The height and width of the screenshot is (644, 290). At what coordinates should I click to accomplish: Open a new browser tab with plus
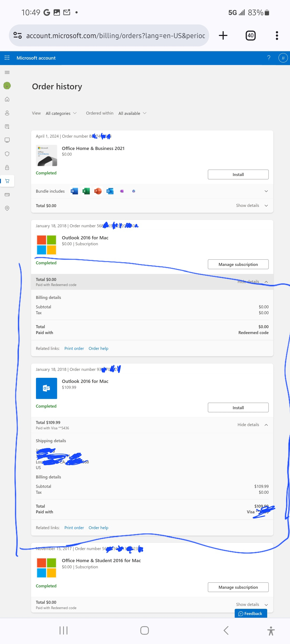pos(223,35)
